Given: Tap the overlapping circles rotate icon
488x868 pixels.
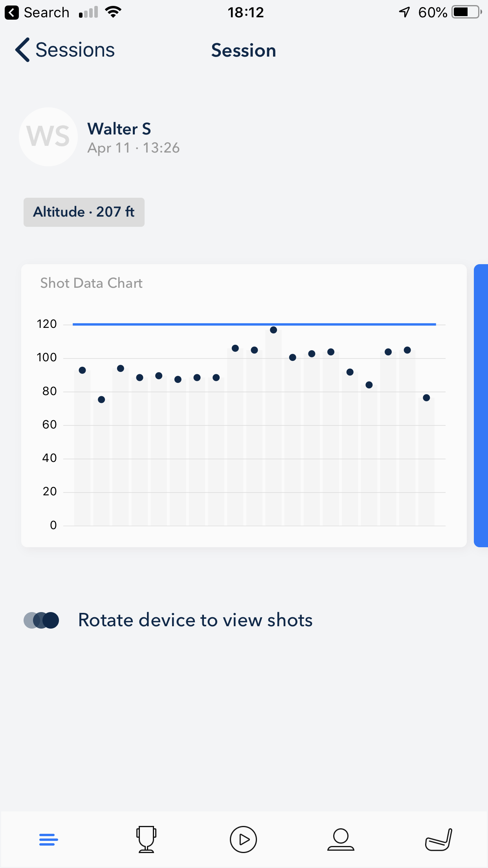Looking at the screenshot, I should [41, 620].
